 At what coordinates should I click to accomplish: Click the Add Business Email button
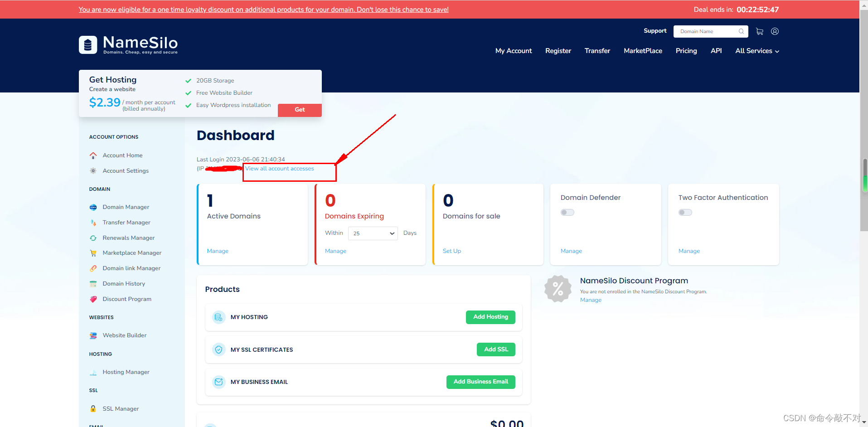[x=481, y=382]
